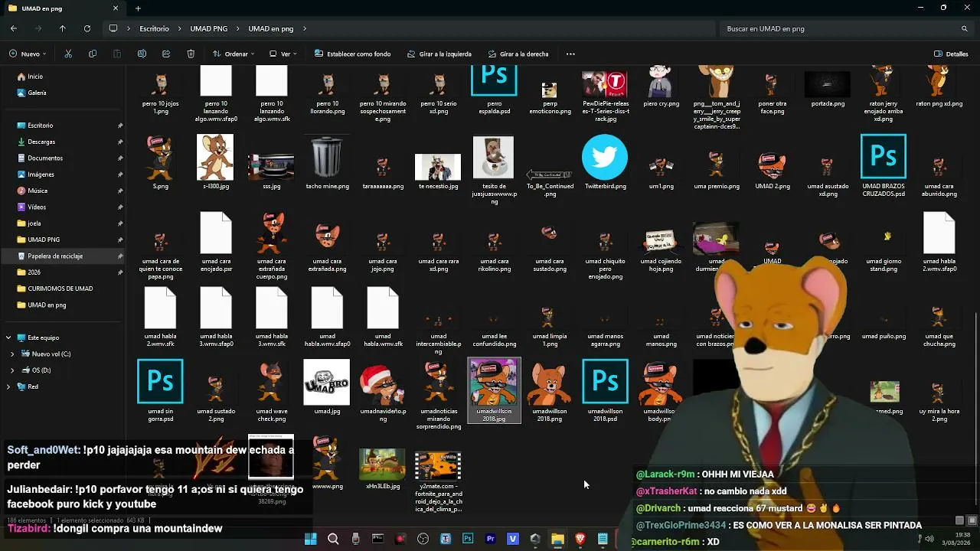The width and height of the screenshot is (980, 551).
Task: Refresh the current folder view
Action: coord(87,28)
